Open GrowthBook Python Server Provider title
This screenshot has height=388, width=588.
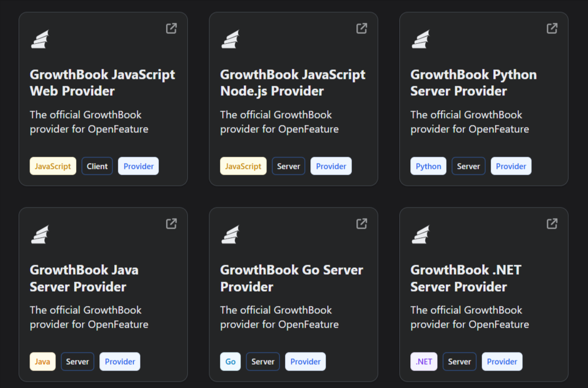click(474, 83)
